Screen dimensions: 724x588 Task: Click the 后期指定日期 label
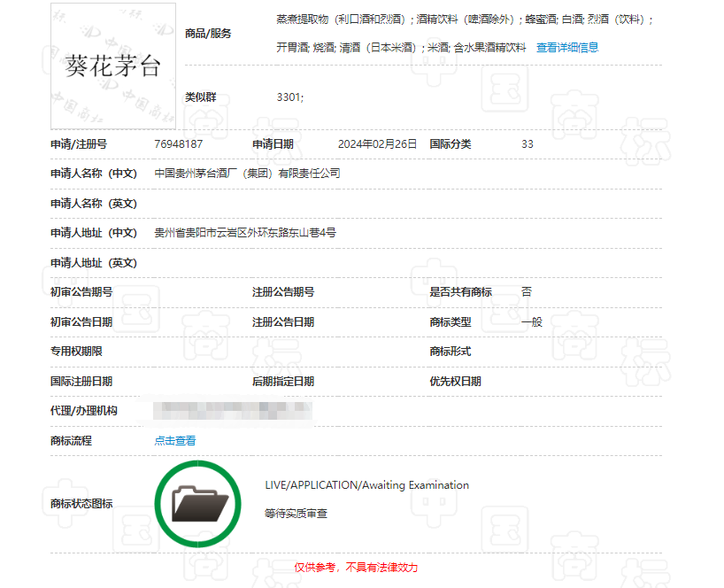(283, 382)
